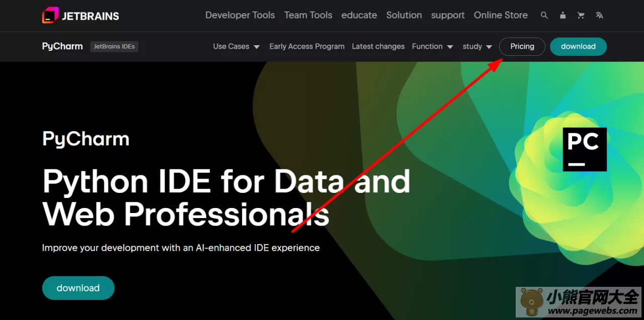The height and width of the screenshot is (320, 644).
Task: Expand the study dropdown
Action: pyautogui.click(x=477, y=46)
